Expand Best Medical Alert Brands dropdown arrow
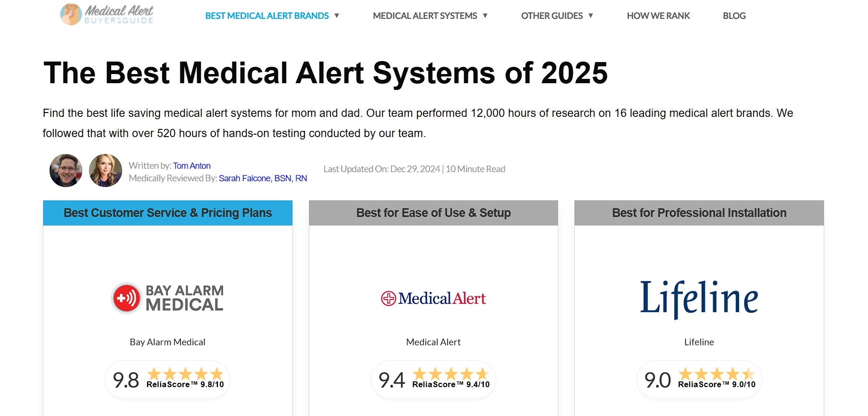868x416 pixels. pos(337,16)
